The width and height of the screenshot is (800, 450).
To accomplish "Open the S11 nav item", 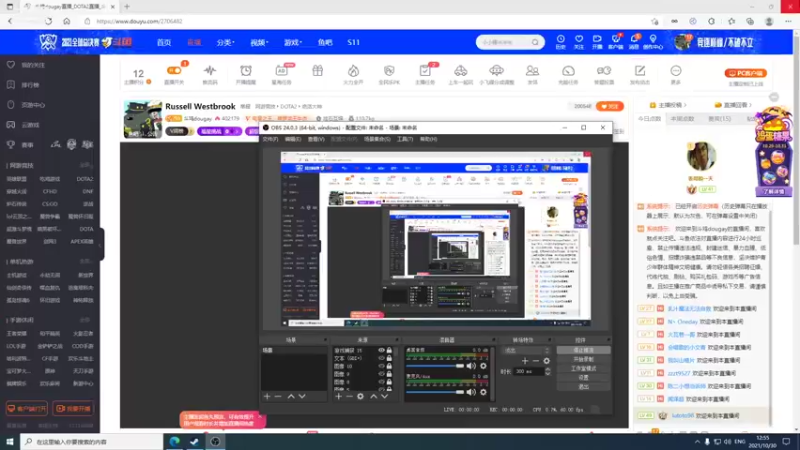I will tap(354, 42).
